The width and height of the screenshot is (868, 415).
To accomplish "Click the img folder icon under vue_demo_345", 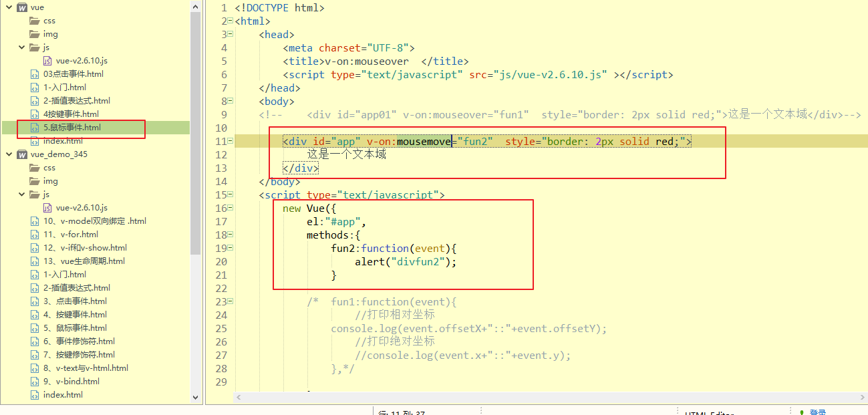I will [35, 181].
